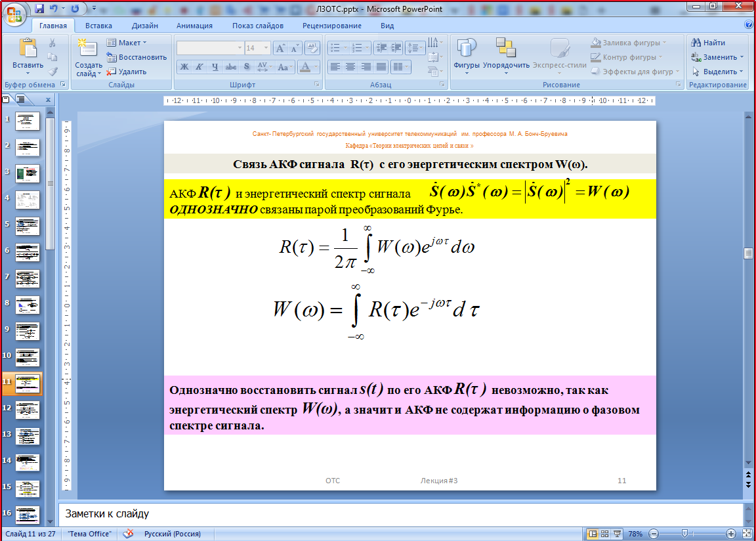Toggle italic К formatting
This screenshot has height=541, width=756.
tap(199, 67)
